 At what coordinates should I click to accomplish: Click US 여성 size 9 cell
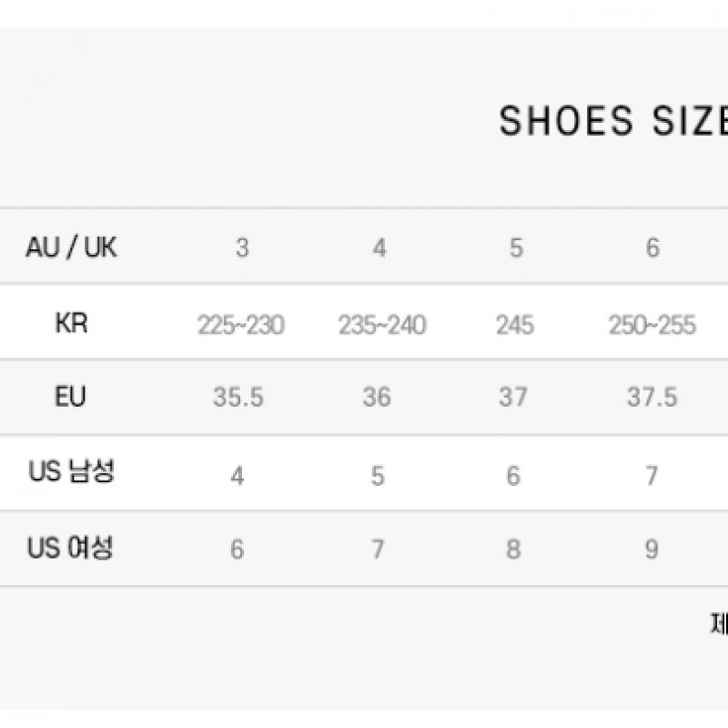[x=652, y=551]
